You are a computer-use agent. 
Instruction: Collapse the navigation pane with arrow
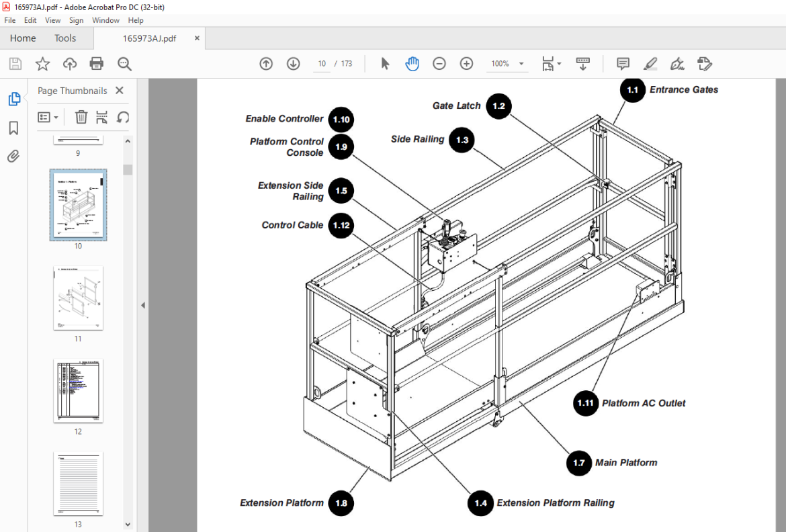click(x=143, y=305)
